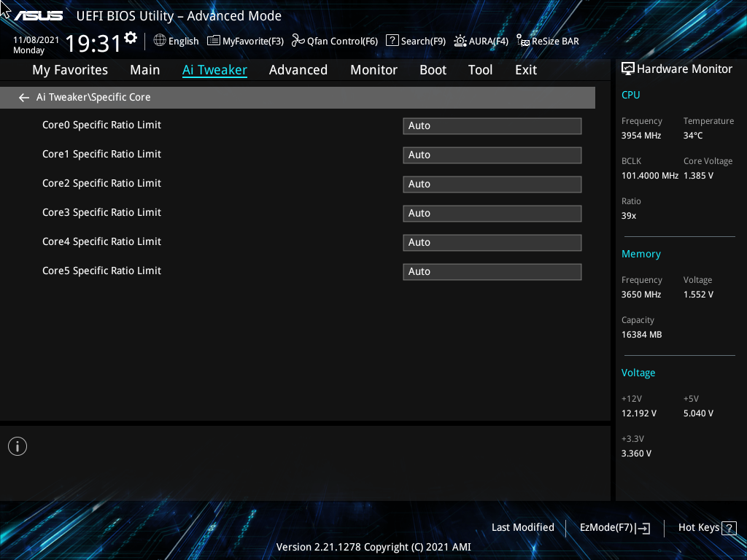Select Core3 Specific Ratio Limit Auto field

click(x=492, y=214)
